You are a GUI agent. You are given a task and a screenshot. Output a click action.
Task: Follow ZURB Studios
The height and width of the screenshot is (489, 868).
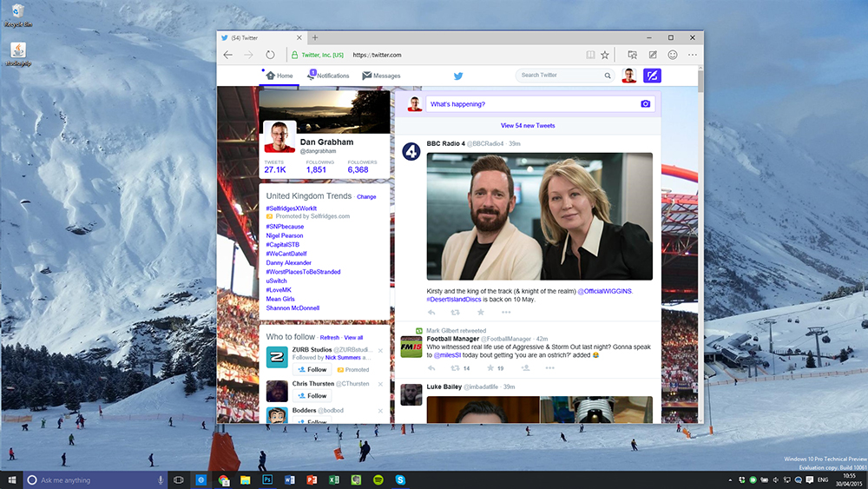(312, 369)
